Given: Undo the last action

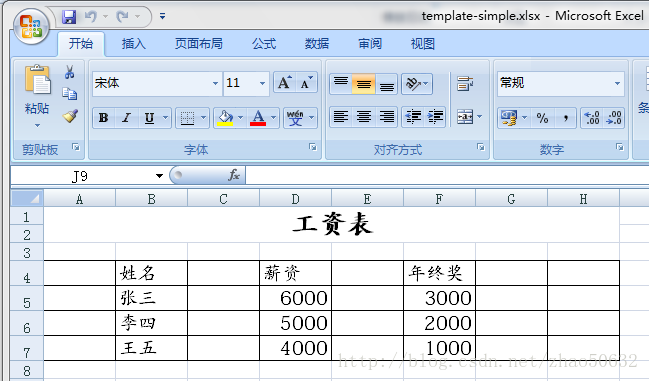Looking at the screenshot, I should pos(91,17).
